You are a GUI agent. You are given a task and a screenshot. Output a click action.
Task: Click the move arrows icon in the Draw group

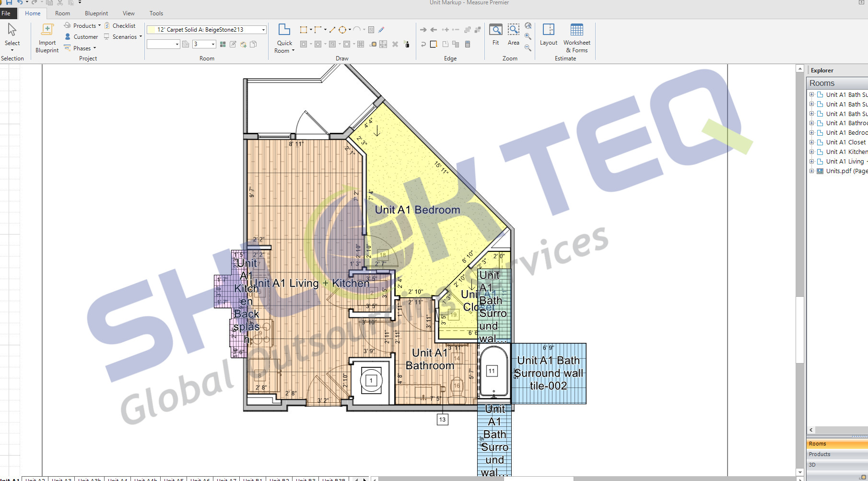pyautogui.click(x=383, y=44)
